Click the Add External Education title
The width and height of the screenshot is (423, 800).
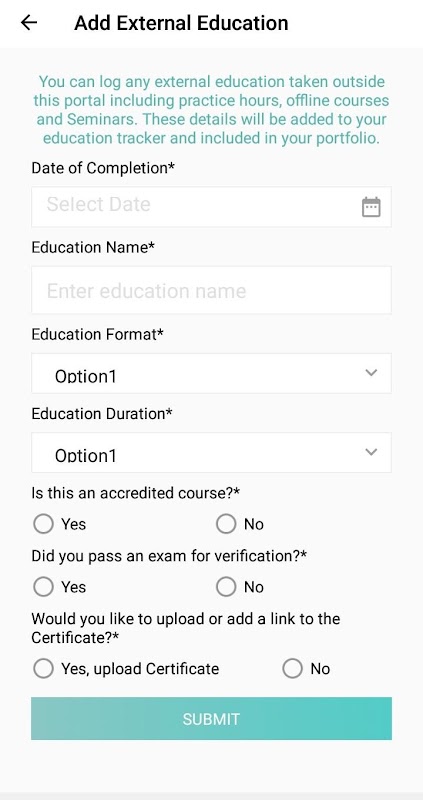click(181, 23)
